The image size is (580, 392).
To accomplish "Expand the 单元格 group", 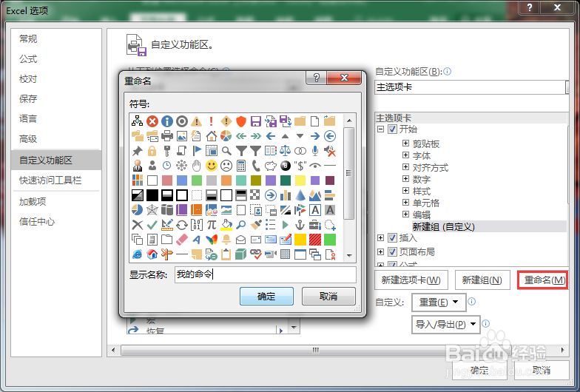I will click(405, 203).
